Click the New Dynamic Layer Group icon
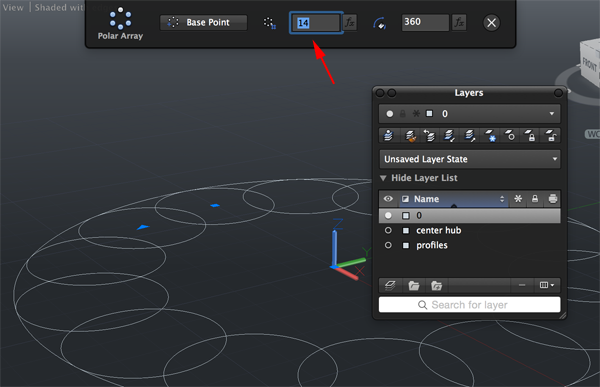Image resolution: width=600 pixels, height=387 pixels. pyautogui.click(x=436, y=286)
